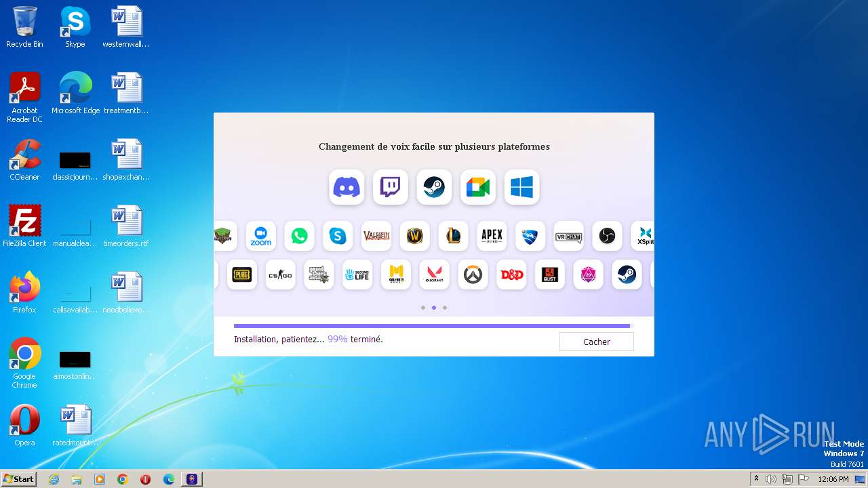Click the taskbar clock showing 12:06 PM
This screenshot has width=868, height=488.
pos(833,479)
